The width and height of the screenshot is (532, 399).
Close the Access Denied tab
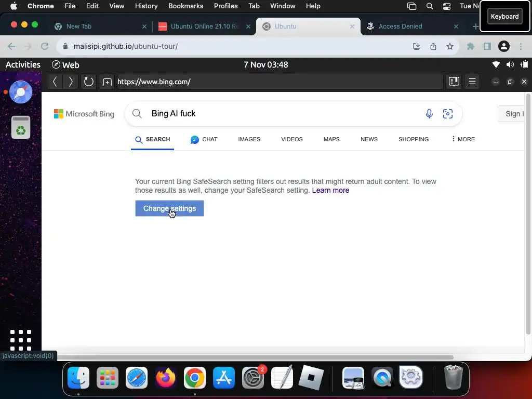tap(456, 26)
